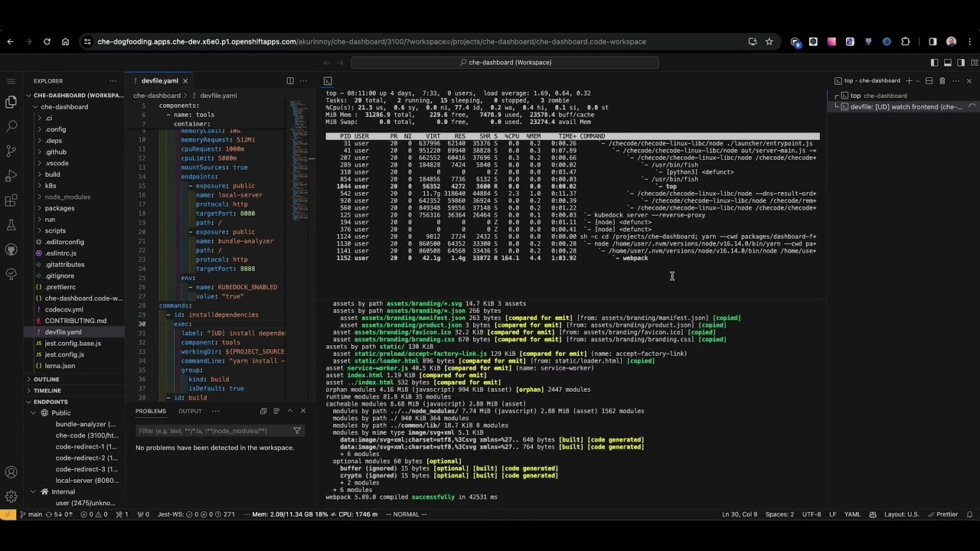Close the devfile.yaml tab
This screenshot has width=980, height=551.
tap(185, 80)
